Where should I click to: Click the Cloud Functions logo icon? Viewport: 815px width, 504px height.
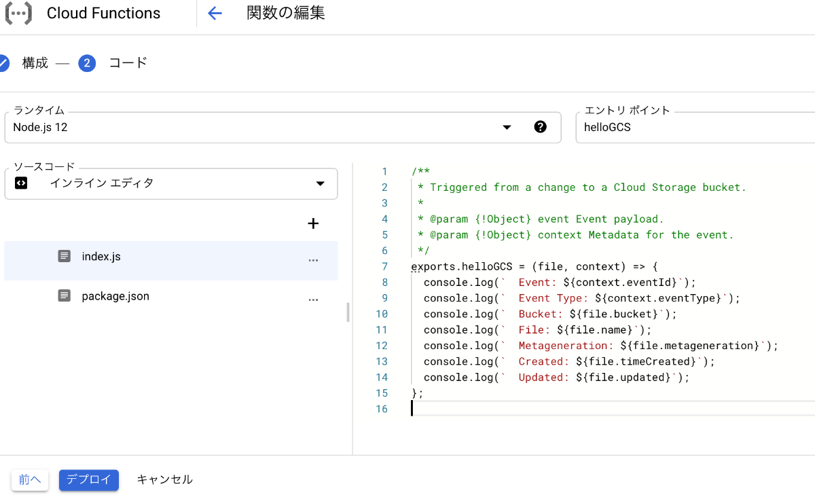tap(18, 14)
